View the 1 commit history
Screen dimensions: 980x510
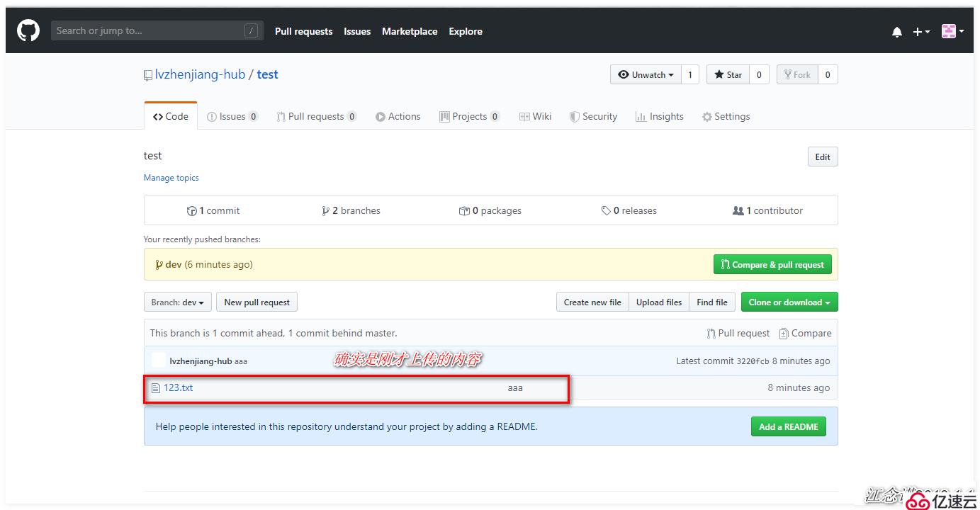(213, 210)
